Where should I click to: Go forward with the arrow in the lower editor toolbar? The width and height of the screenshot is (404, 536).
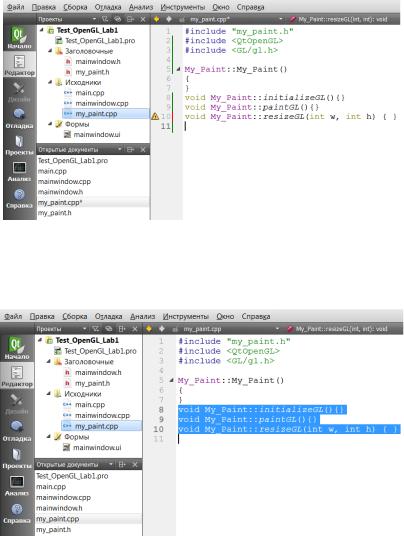point(161,329)
